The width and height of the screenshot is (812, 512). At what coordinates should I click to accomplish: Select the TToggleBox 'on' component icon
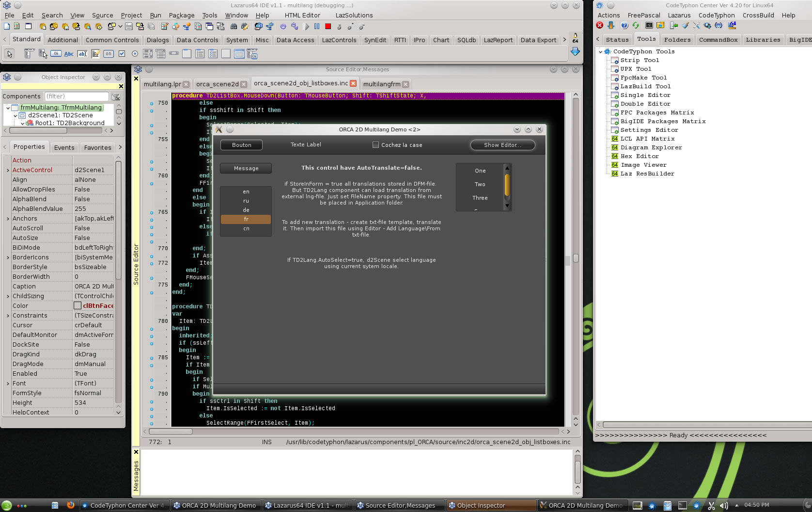[109, 54]
